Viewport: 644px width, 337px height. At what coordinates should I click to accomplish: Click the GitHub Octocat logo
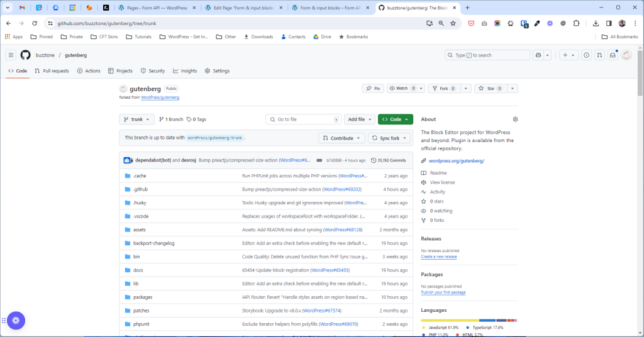(25, 55)
